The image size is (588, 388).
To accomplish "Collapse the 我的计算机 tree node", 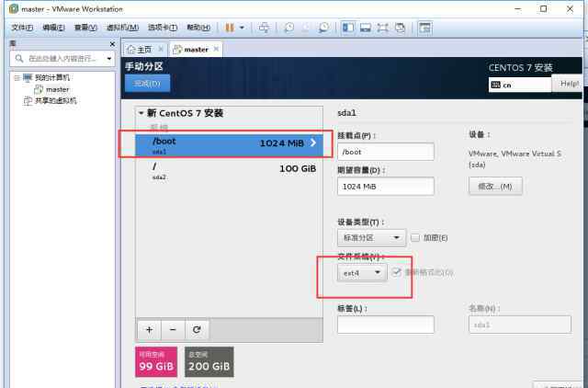I will (17, 77).
